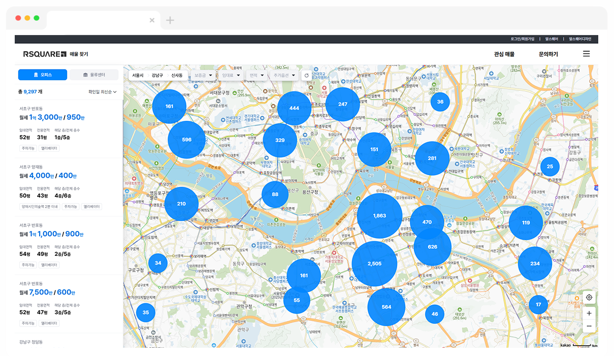Open a new browser tab with plus icon
This screenshot has width=614, height=364.
click(x=170, y=20)
